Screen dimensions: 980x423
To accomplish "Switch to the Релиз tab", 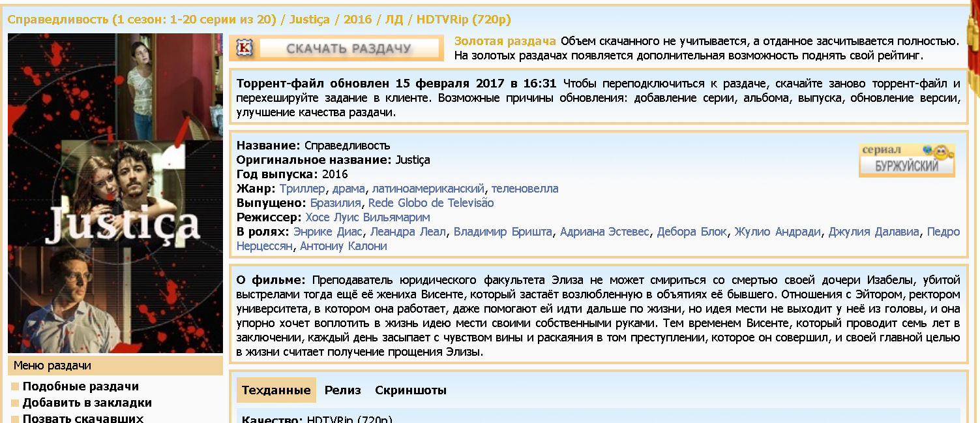I will tap(342, 390).
